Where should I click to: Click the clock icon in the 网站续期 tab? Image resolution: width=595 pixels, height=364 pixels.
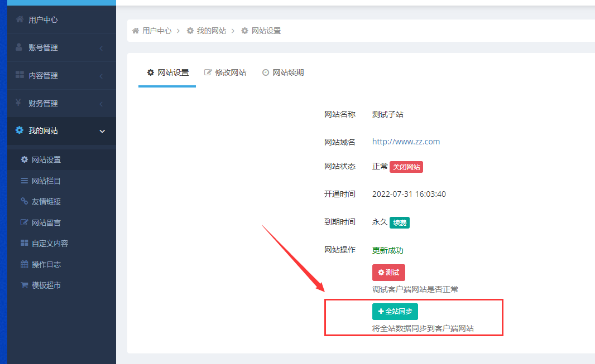pyautogui.click(x=266, y=72)
